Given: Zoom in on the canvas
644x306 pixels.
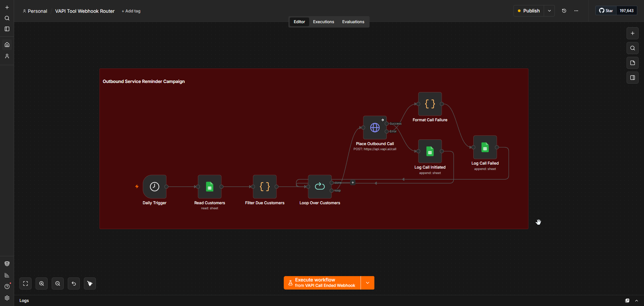Looking at the screenshot, I should (42, 283).
